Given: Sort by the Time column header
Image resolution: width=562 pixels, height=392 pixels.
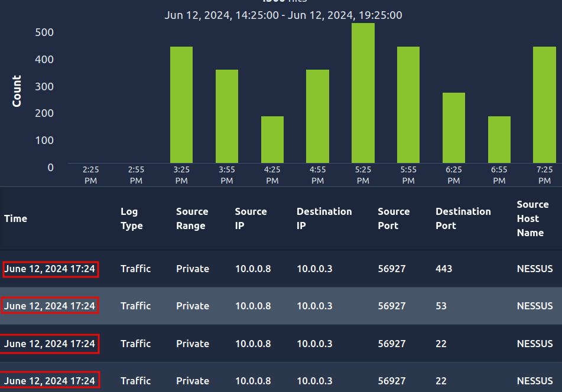Looking at the screenshot, I should 16,218.
